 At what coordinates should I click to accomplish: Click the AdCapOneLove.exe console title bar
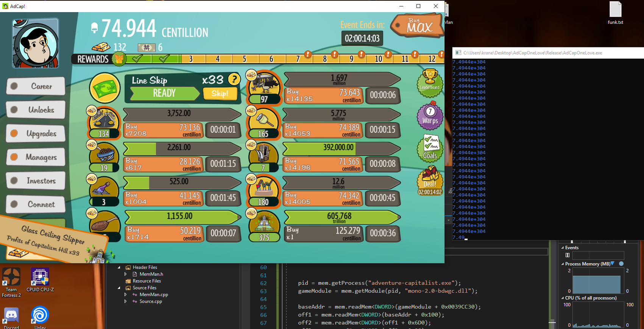548,53
